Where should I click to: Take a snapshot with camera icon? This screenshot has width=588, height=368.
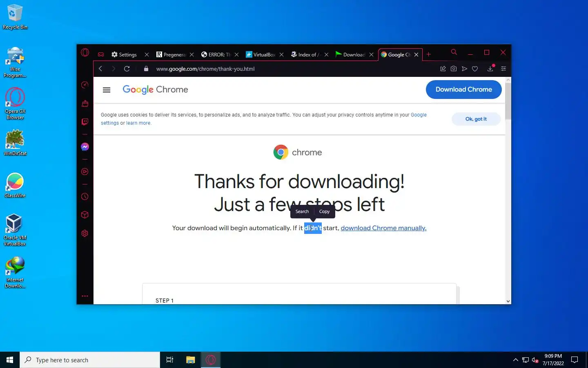click(x=454, y=69)
